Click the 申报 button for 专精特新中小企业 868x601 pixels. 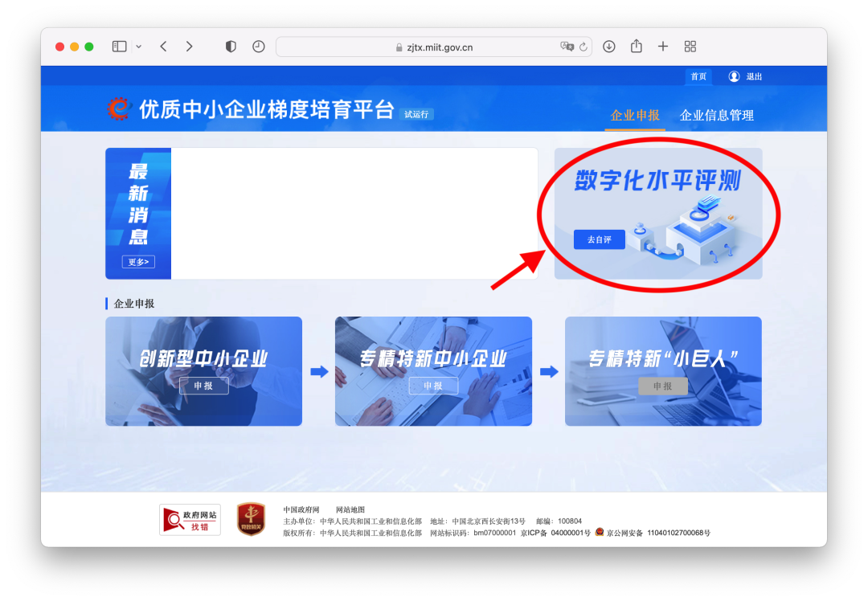pyautogui.click(x=433, y=386)
